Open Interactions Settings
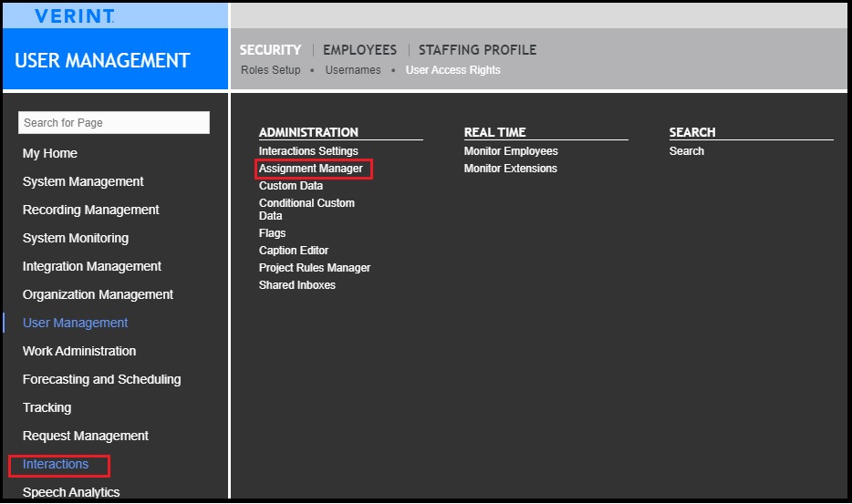Screen dimensions: 852x504 pos(308,151)
